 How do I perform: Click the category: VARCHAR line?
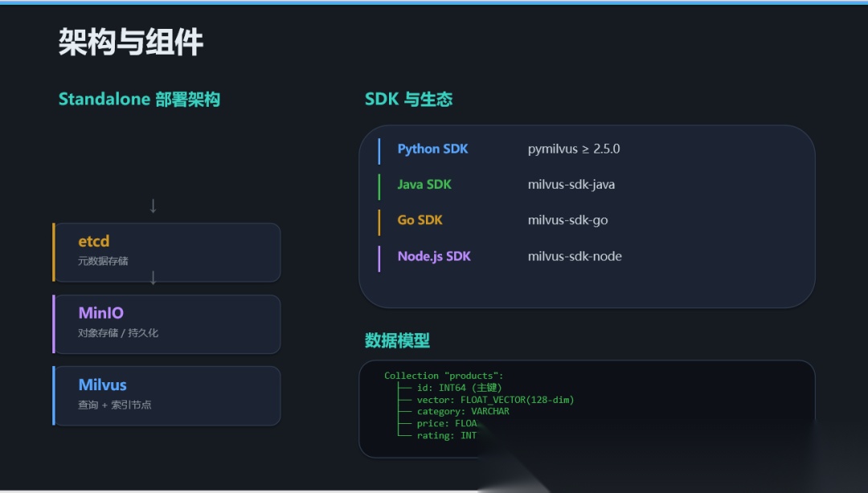pyautogui.click(x=463, y=411)
